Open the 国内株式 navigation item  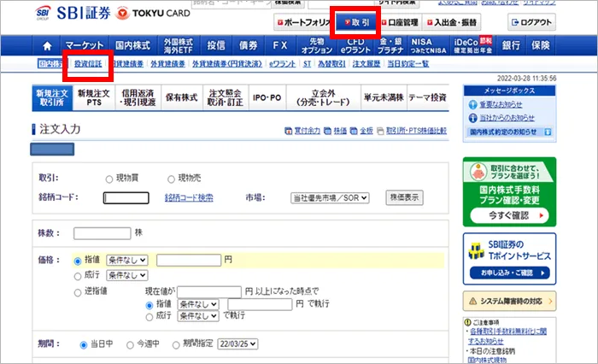pyautogui.click(x=133, y=45)
